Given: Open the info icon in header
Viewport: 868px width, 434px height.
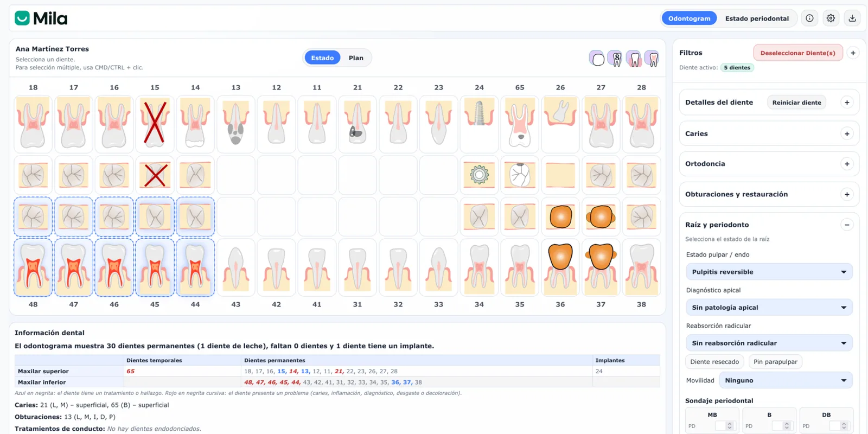Looking at the screenshot, I should point(809,18).
